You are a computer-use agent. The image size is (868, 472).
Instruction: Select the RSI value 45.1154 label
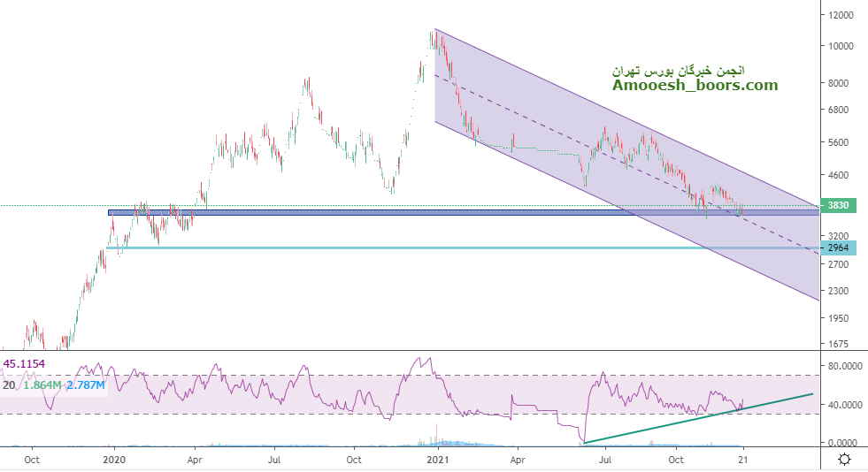pos(25,363)
